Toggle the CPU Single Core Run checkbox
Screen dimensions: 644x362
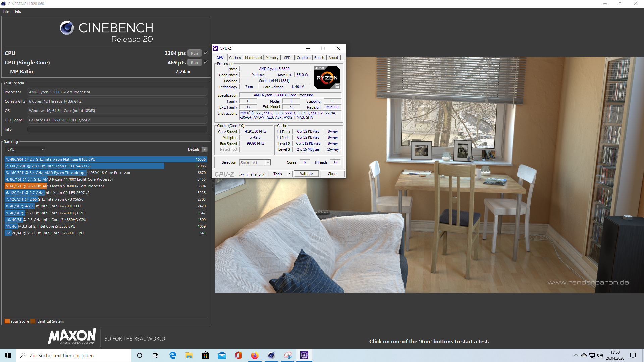(x=206, y=62)
